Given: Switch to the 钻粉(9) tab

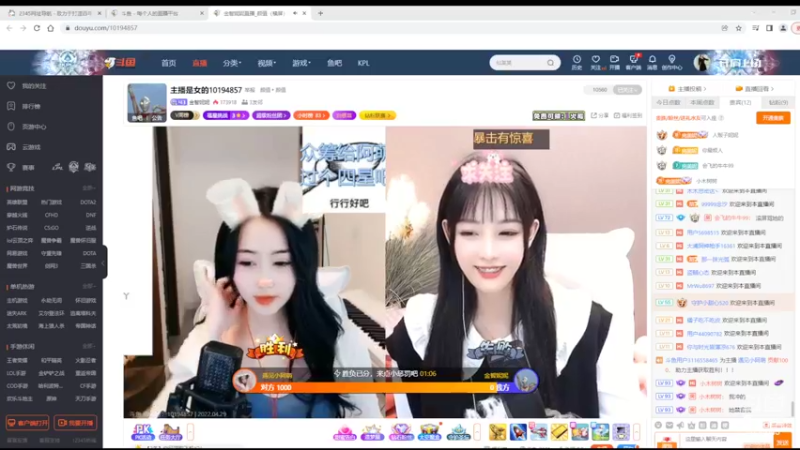Looking at the screenshot, I should (x=778, y=103).
